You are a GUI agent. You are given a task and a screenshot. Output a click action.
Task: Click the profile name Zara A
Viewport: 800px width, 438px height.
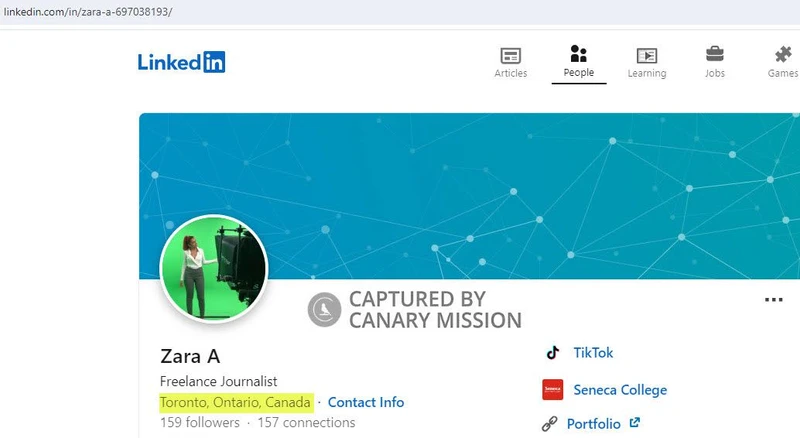point(190,356)
